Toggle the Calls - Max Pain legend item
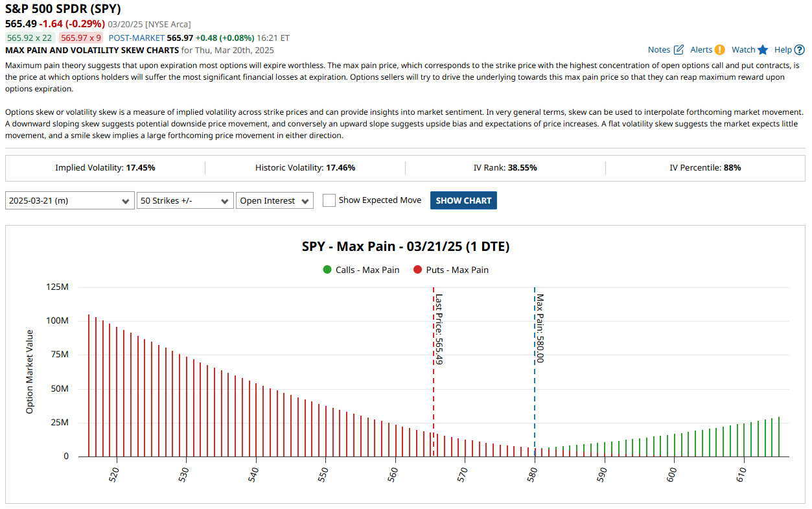 point(361,270)
